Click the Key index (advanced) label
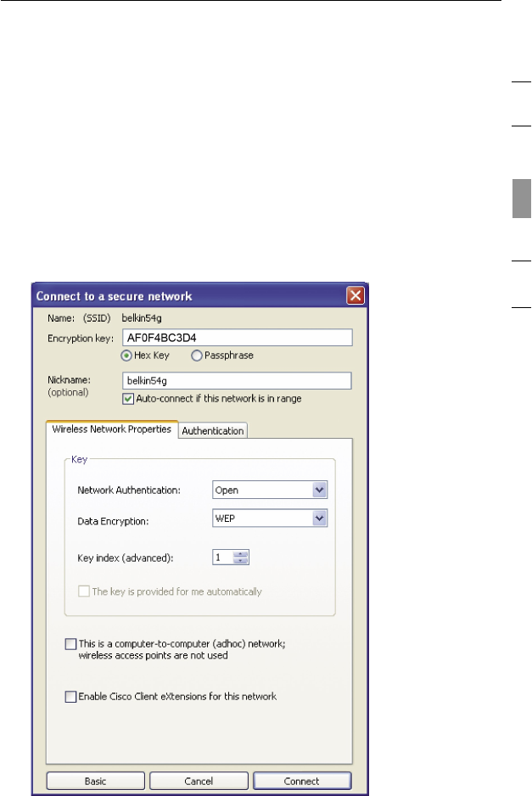The height and width of the screenshot is (796, 532). (x=126, y=558)
